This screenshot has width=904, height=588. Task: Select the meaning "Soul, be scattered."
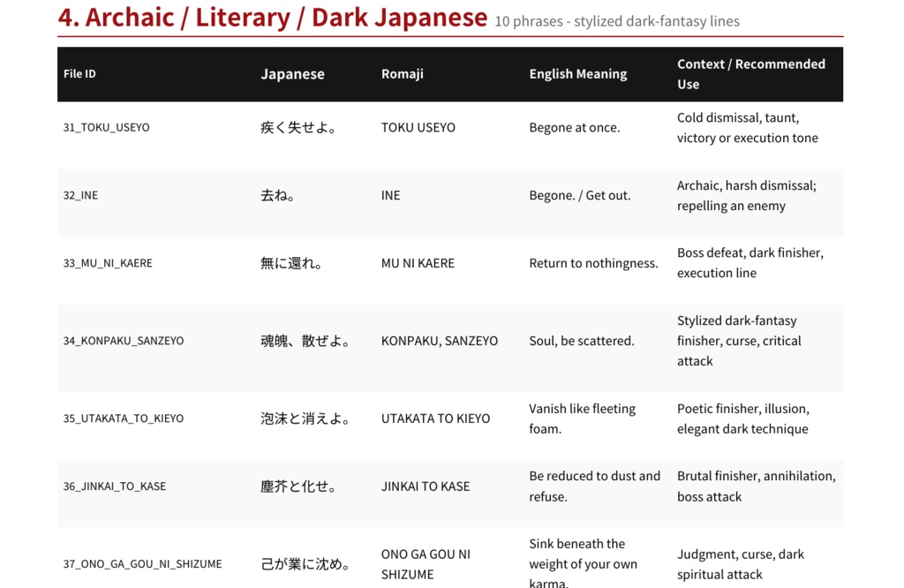coord(582,341)
